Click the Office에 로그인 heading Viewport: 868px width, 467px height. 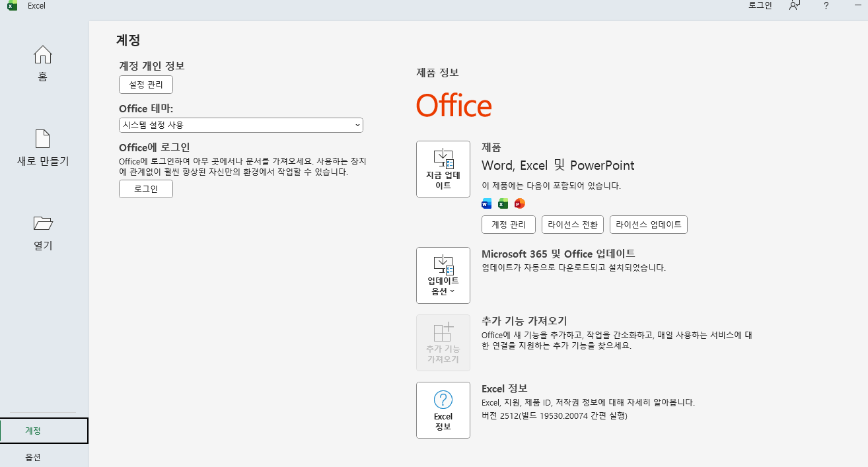[155, 147]
